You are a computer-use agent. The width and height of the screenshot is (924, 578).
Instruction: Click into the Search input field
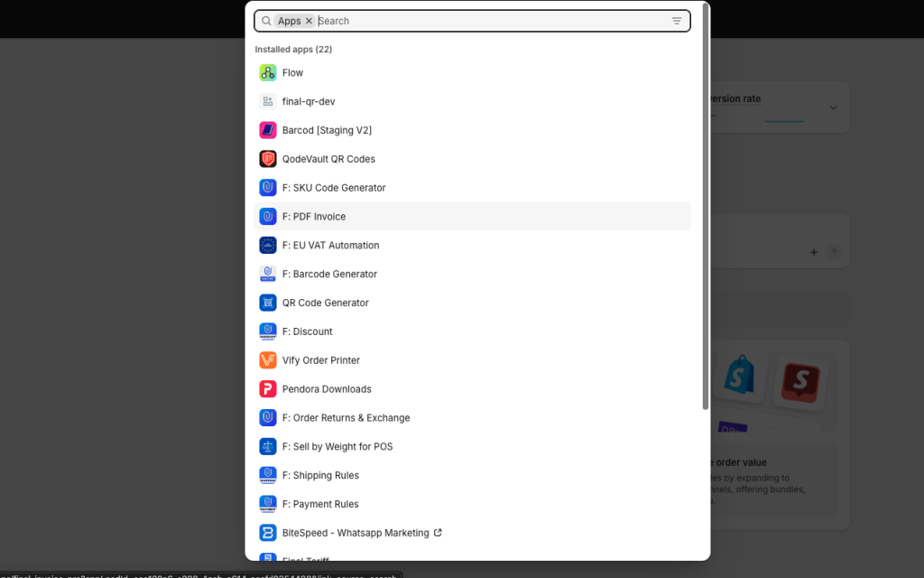pos(487,21)
